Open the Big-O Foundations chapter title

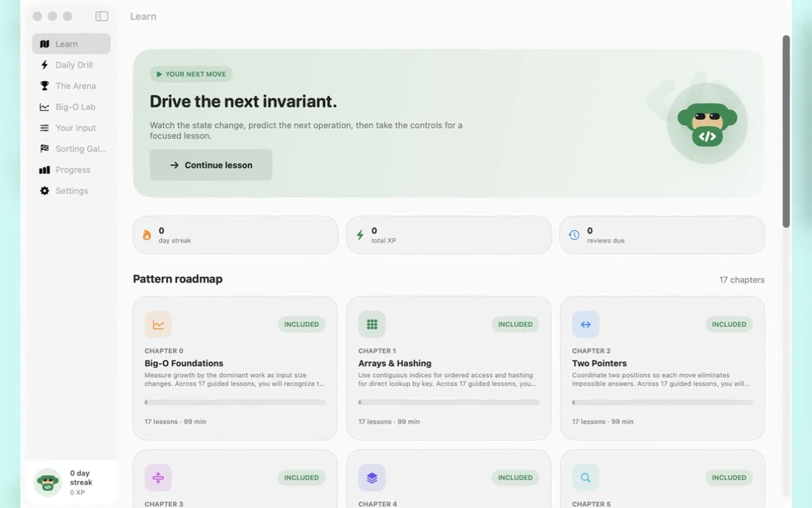(x=184, y=363)
